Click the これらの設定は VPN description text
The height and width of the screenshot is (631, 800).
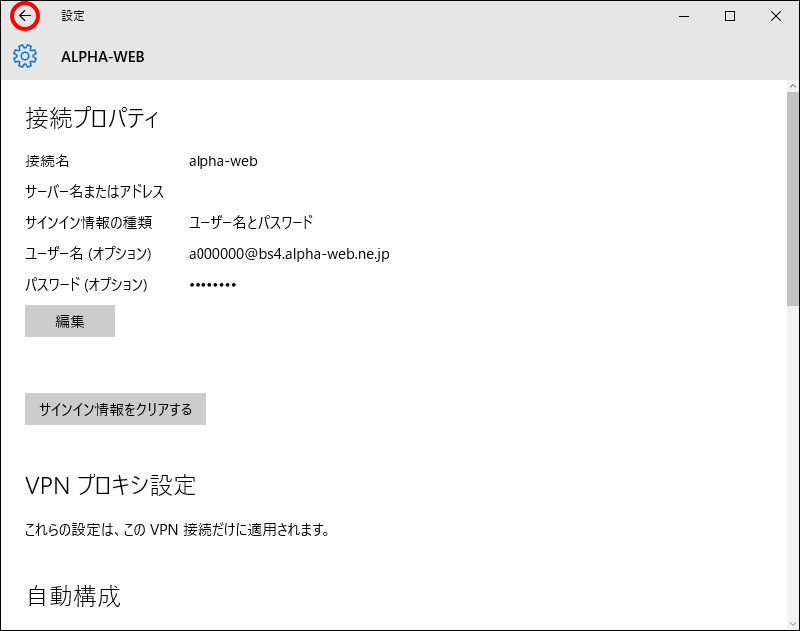coord(177,530)
